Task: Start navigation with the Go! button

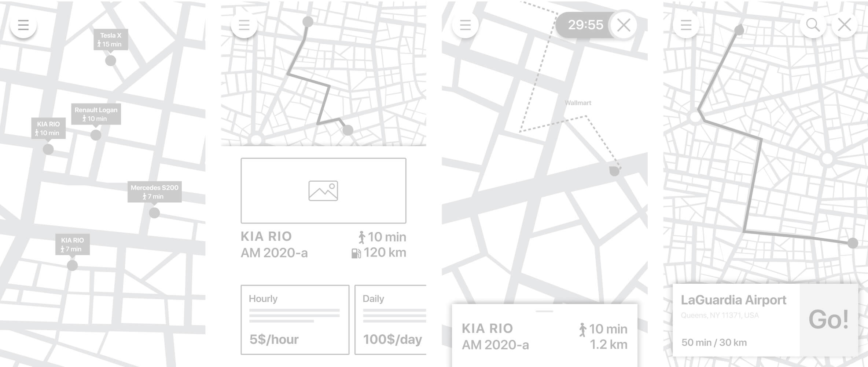Action: (x=829, y=320)
